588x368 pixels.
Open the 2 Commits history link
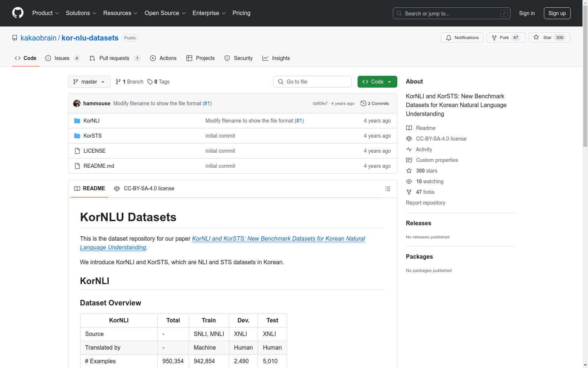coord(375,103)
